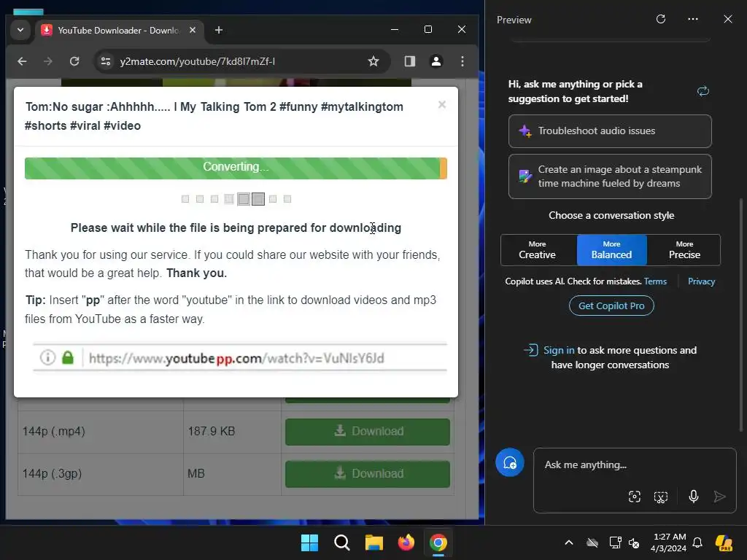The image size is (747, 560).
Task: Open Chrome side panel icon
Action: coord(410,61)
